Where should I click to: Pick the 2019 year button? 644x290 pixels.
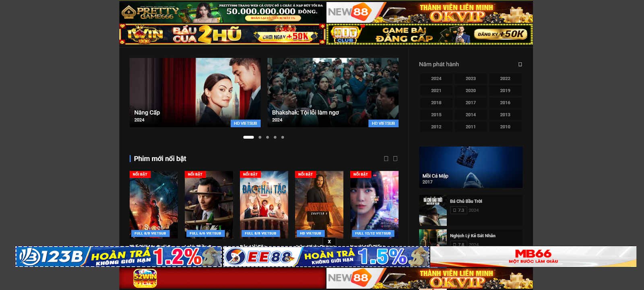coord(505,91)
